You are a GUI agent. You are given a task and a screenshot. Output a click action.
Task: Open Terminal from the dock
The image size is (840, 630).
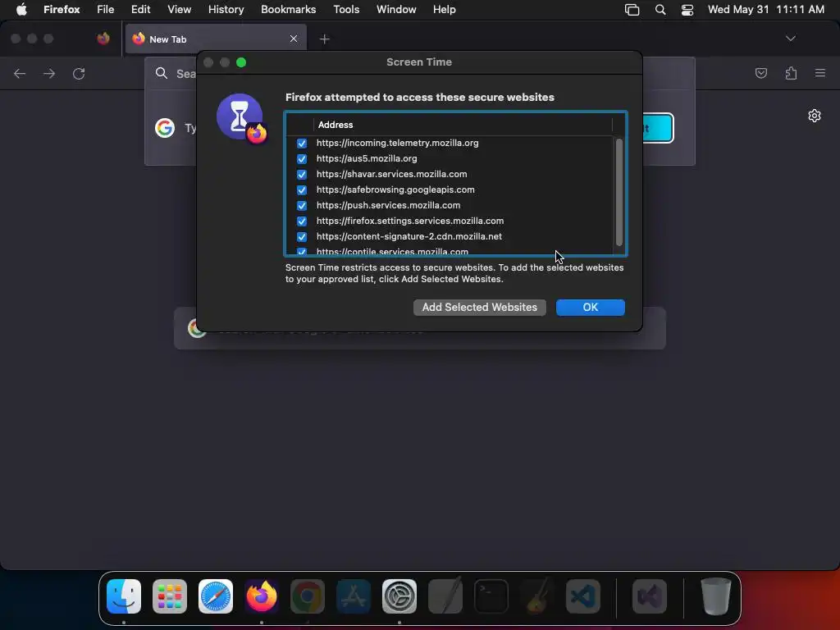pyautogui.click(x=491, y=596)
